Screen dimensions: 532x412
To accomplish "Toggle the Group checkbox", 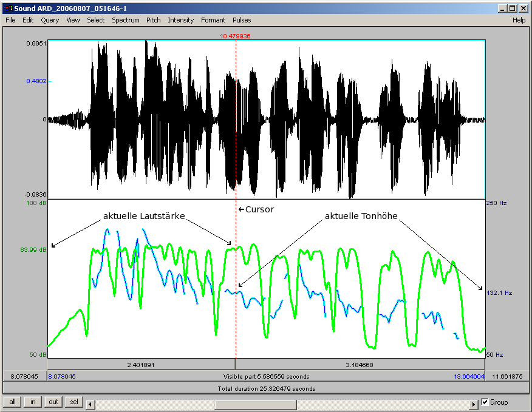I will 485,402.
